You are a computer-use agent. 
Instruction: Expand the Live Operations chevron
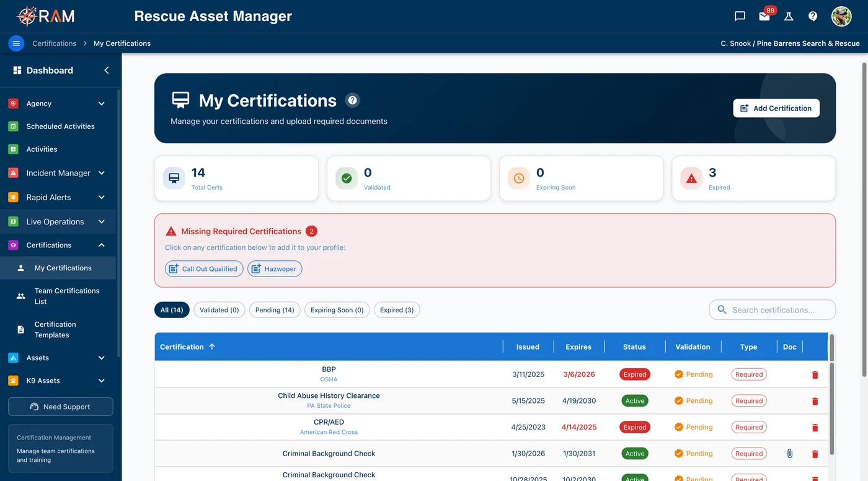coord(102,221)
